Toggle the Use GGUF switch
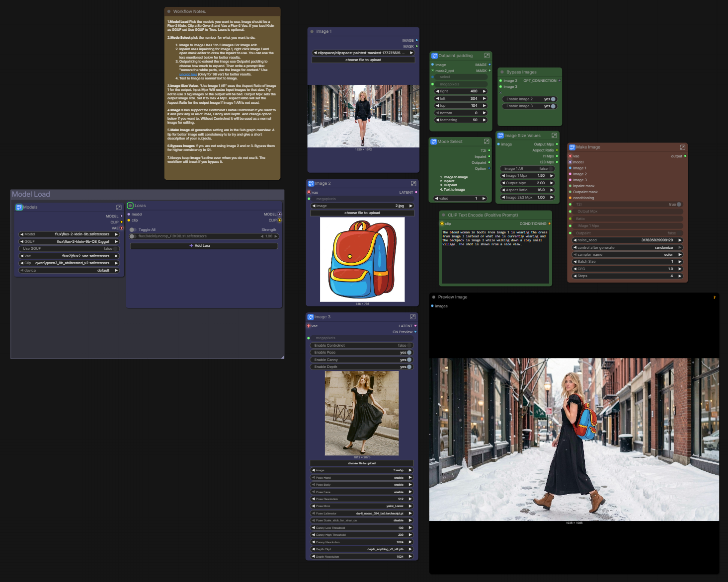The width and height of the screenshot is (728, 582). point(116,249)
